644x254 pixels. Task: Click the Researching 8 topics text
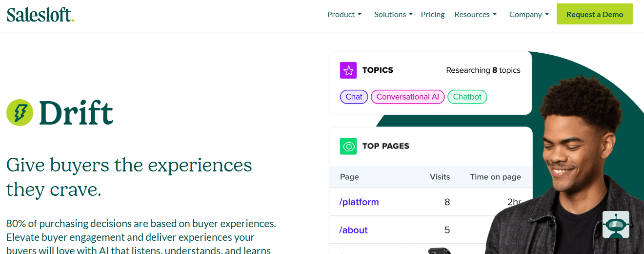coord(483,70)
